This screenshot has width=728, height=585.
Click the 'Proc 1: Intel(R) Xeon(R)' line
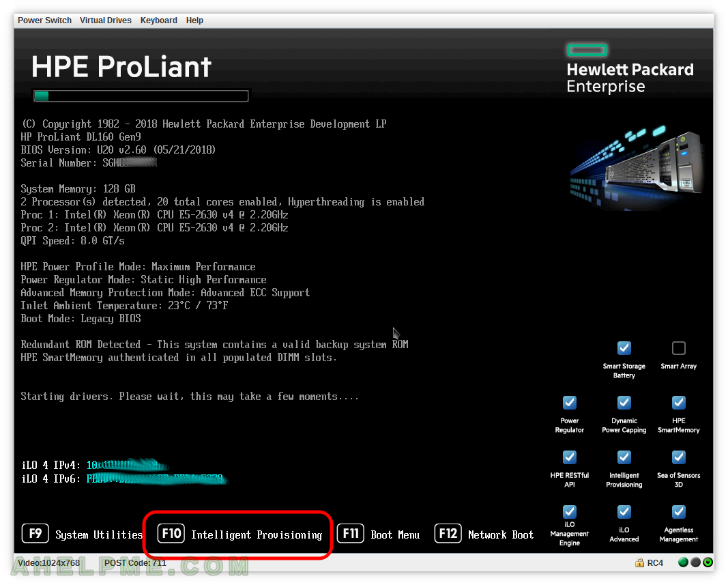pos(155,215)
